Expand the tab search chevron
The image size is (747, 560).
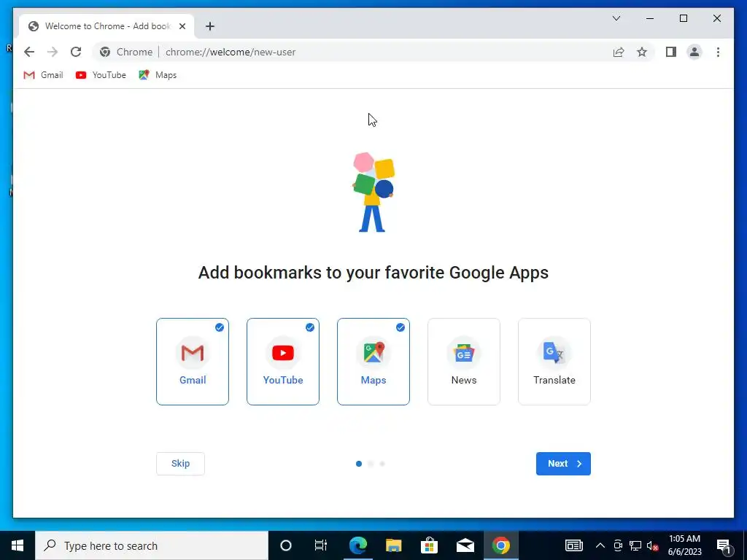pyautogui.click(x=616, y=18)
